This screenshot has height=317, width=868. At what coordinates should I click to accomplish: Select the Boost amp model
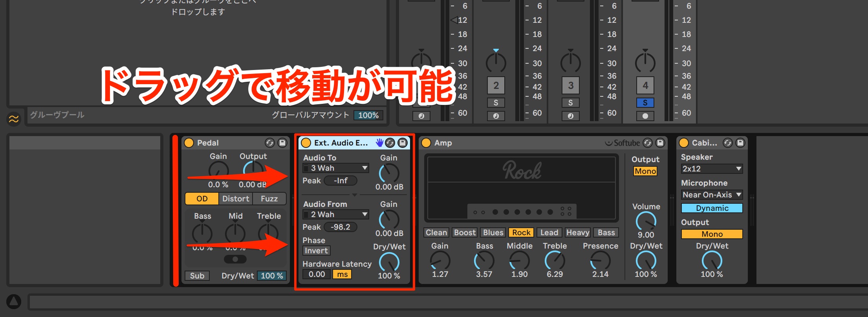pyautogui.click(x=465, y=232)
